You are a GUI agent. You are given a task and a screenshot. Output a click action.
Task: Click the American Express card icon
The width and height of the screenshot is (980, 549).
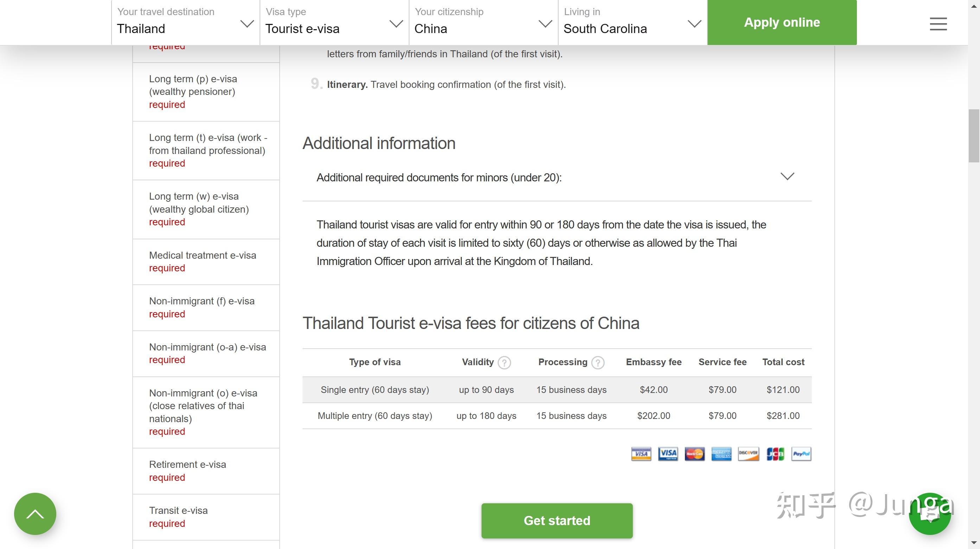pos(722,453)
